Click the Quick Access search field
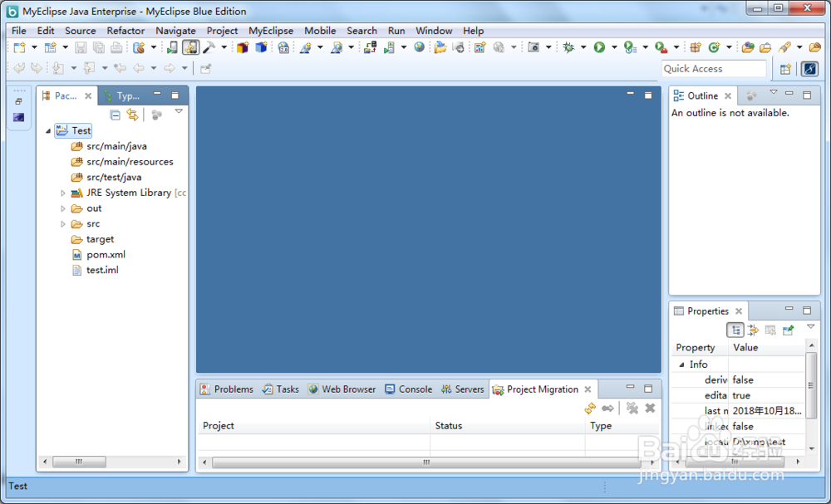This screenshot has height=504, width=831. pos(714,69)
